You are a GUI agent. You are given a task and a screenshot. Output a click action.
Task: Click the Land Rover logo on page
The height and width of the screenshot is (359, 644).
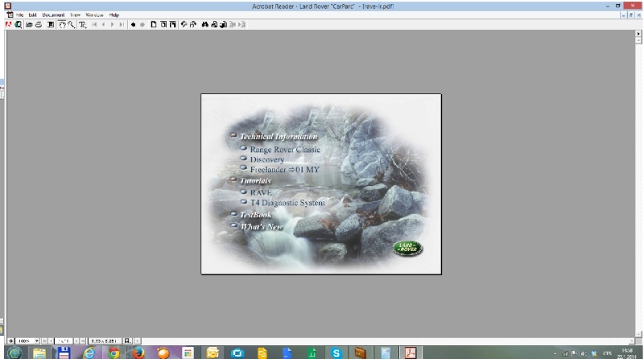coord(407,248)
